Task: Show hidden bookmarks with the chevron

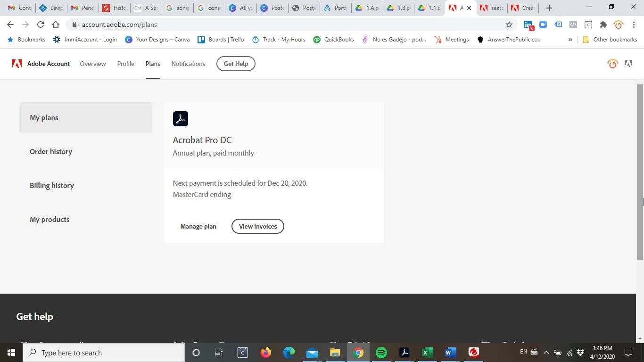Action: click(570, 40)
